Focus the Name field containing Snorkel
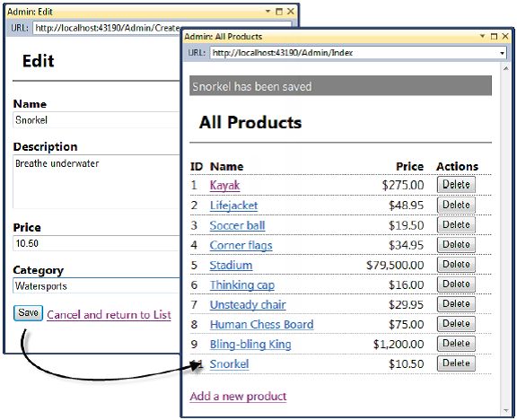The width and height of the screenshot is (517, 420). point(96,120)
